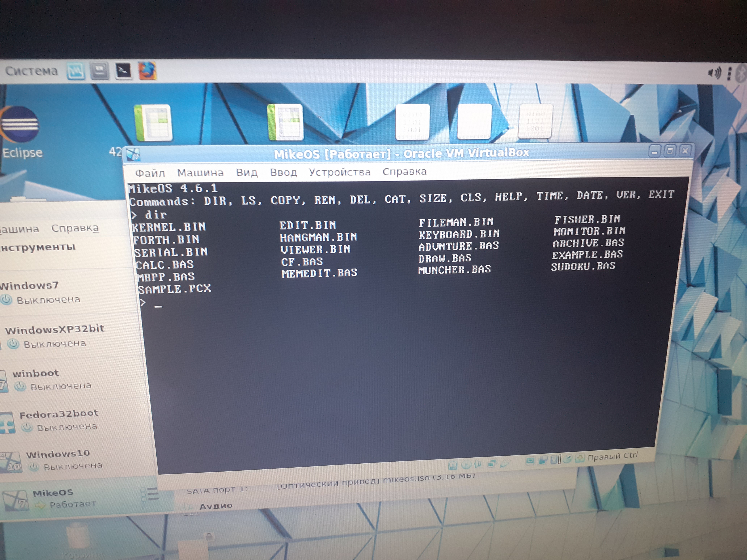The height and width of the screenshot is (560, 747).
Task: Open Справка menu in VirtualBox Manager window
Action: coord(75,228)
